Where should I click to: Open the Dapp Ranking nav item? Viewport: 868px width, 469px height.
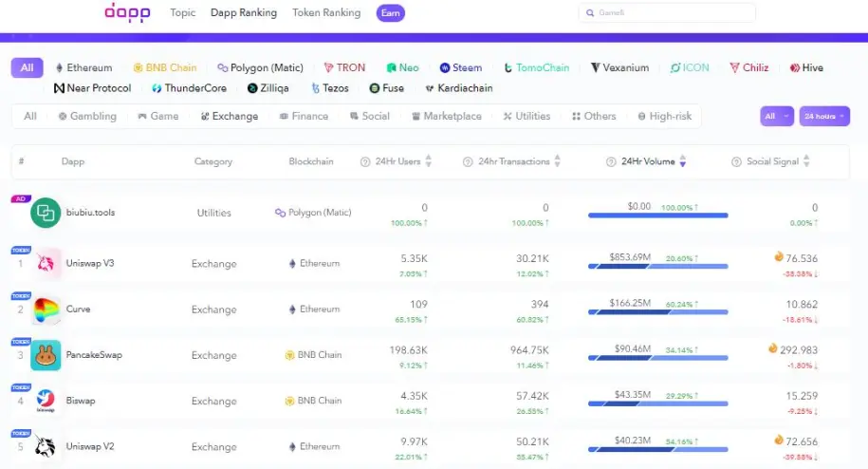(x=244, y=12)
